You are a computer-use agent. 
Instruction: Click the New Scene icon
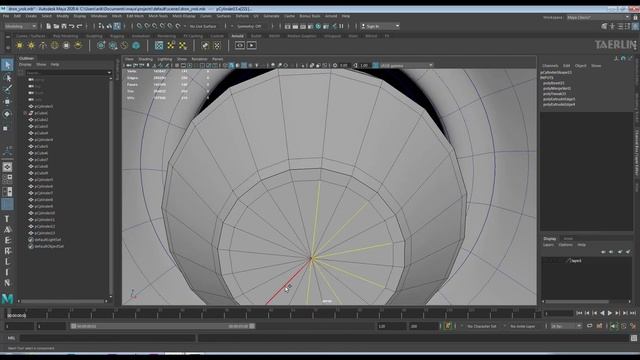49,26
